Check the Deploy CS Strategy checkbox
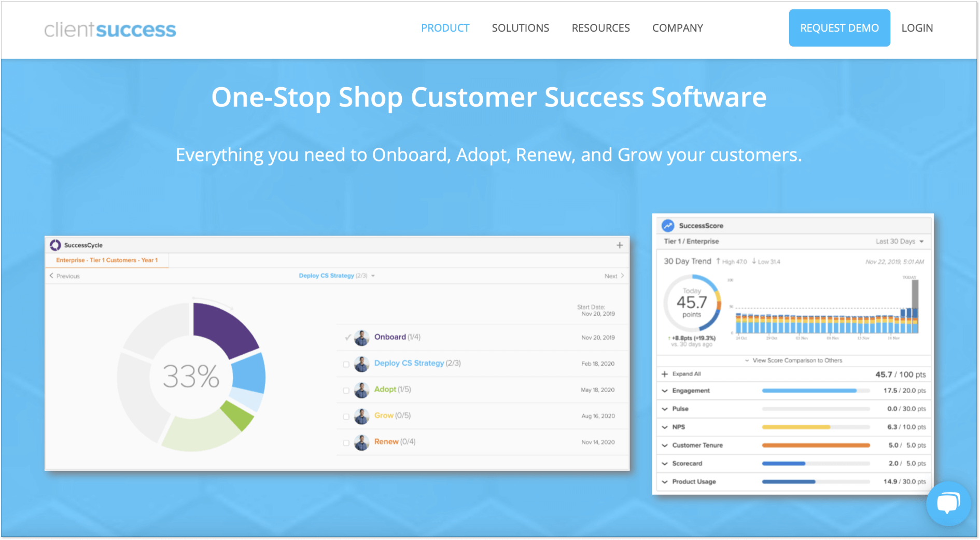 click(x=346, y=364)
